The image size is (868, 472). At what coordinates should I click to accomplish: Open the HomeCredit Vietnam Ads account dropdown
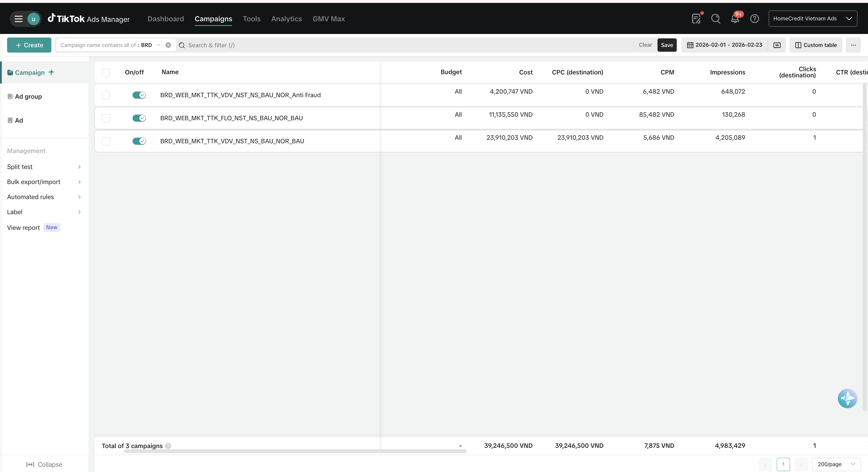(812, 19)
